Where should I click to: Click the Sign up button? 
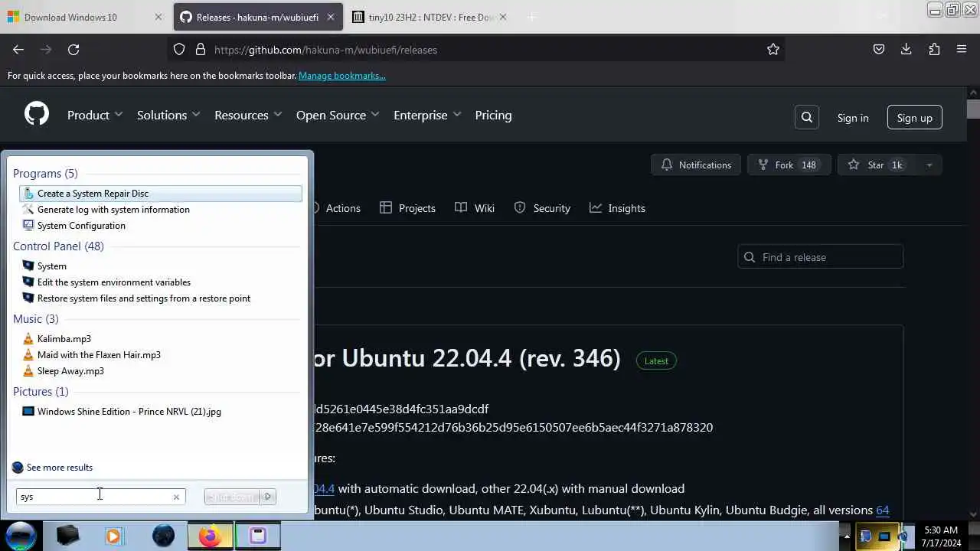pos(915,118)
